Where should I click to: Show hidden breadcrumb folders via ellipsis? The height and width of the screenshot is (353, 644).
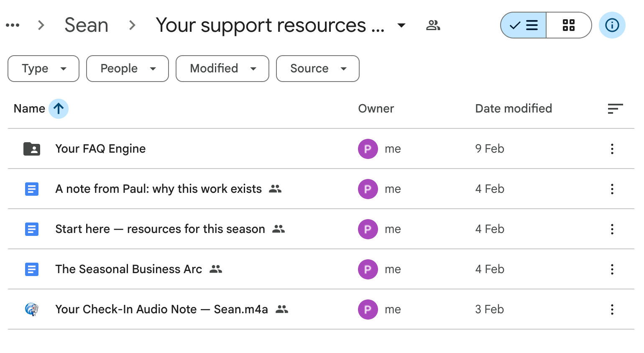tap(13, 26)
